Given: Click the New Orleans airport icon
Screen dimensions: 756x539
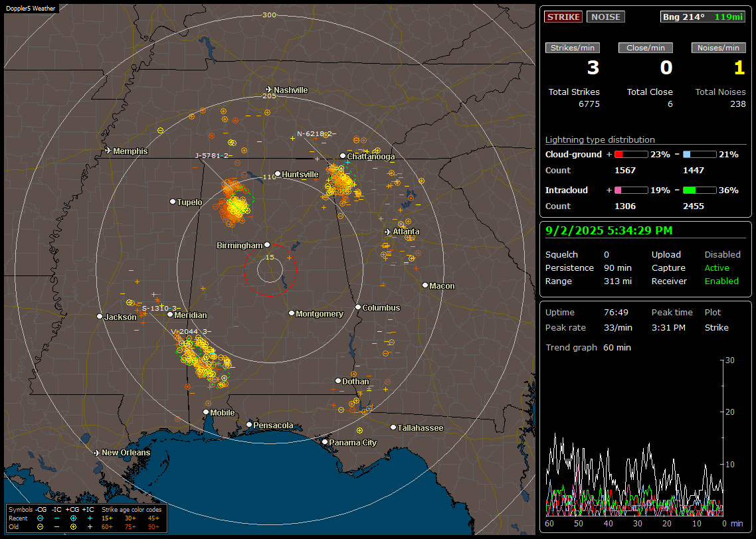Looking at the screenshot, I should click(97, 453).
